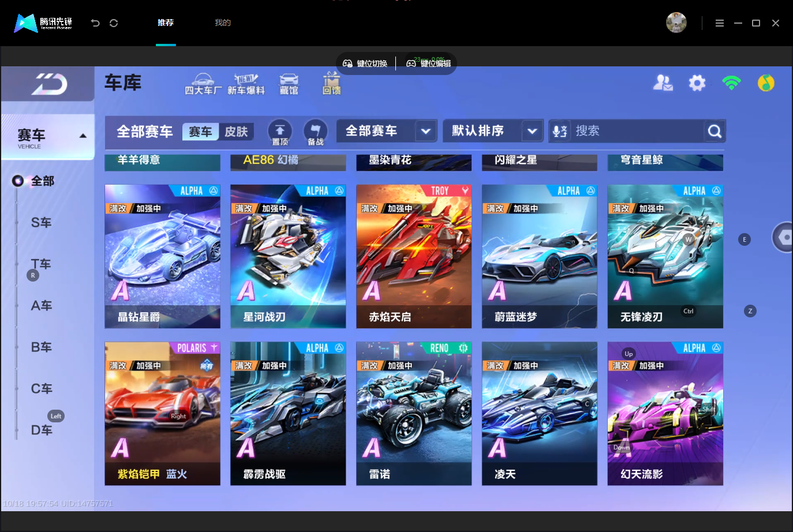The width and height of the screenshot is (793, 532).
Task: Collapse the 赛车 VEHICLE sidebar section
Action: [x=48, y=137]
